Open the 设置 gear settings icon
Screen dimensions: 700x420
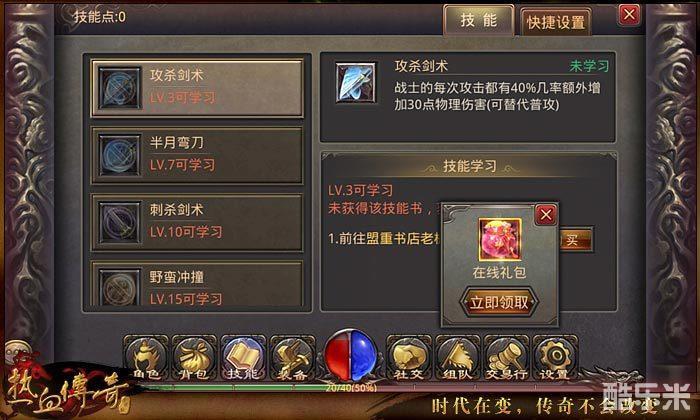pos(555,358)
